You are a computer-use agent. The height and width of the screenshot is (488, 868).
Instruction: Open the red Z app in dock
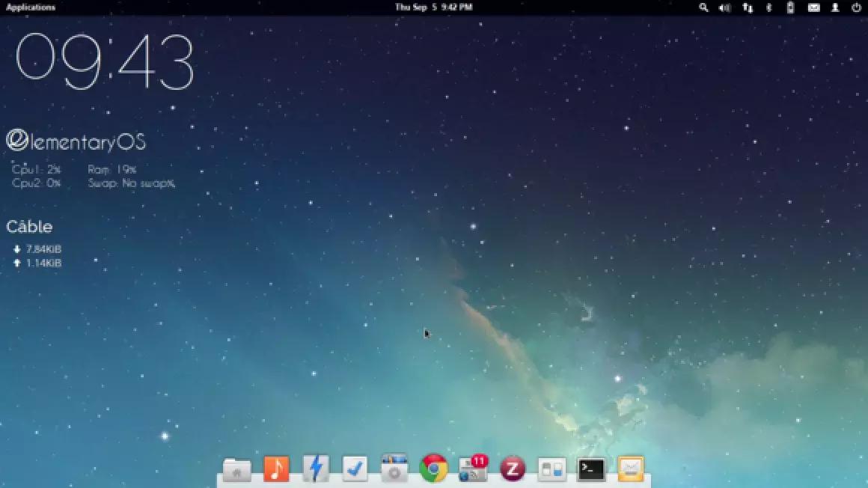513,469
